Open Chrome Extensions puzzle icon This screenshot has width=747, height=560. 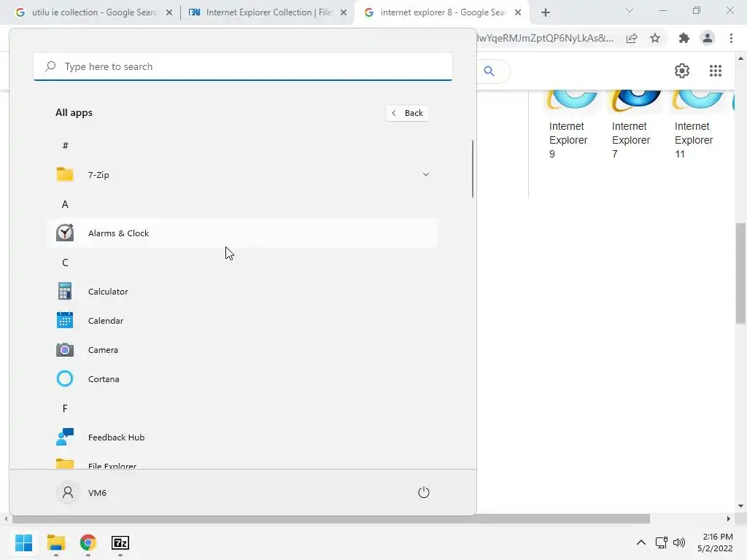(x=684, y=38)
